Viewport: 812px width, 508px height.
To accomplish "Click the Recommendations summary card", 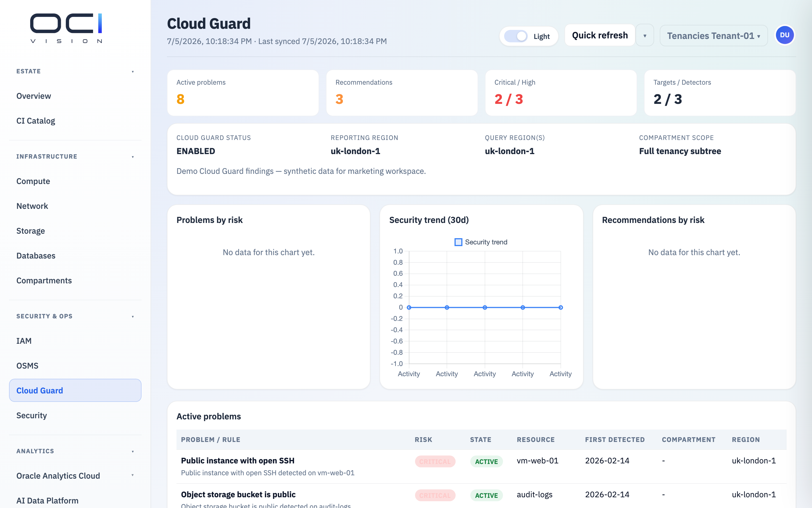I will [402, 93].
